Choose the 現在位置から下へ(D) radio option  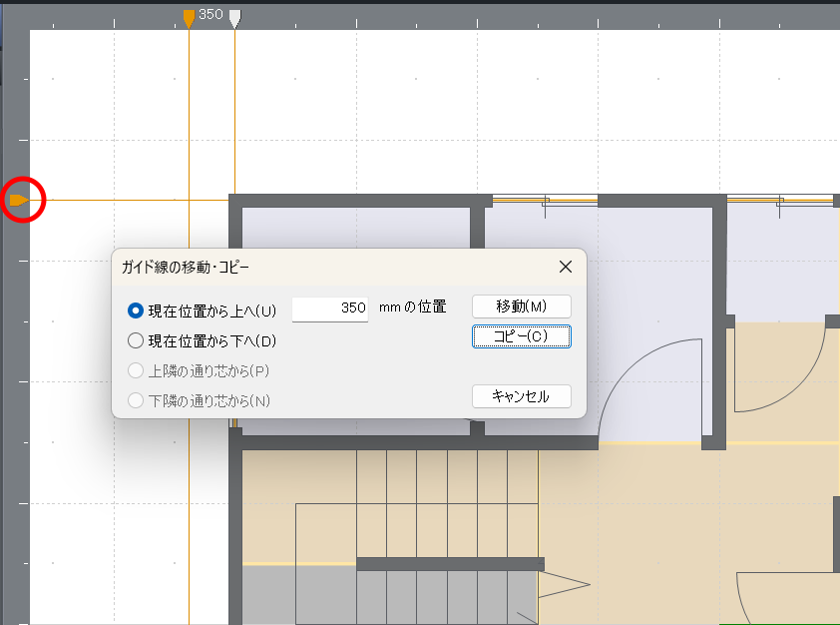[x=136, y=340]
